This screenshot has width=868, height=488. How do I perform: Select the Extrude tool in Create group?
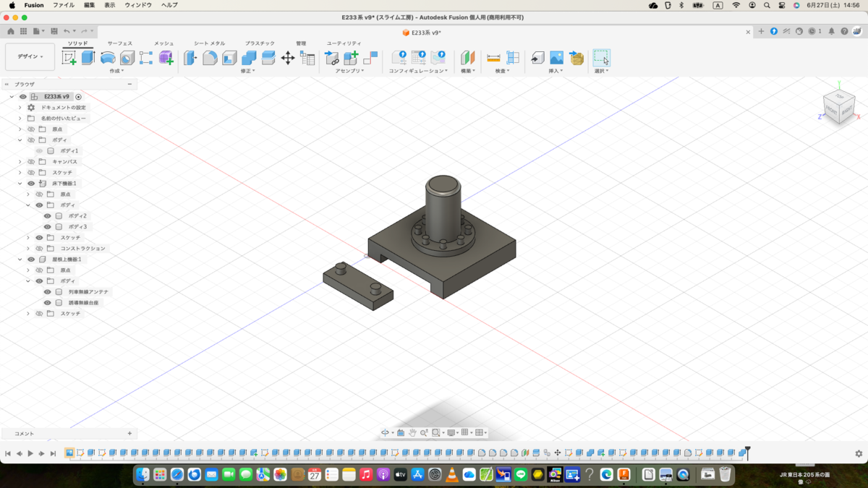(x=88, y=58)
